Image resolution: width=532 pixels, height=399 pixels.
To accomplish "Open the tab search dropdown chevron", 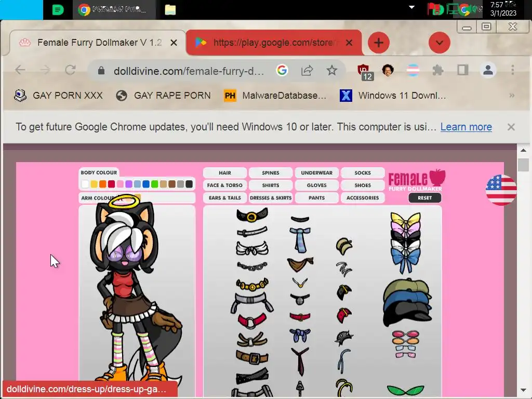I will (440, 43).
